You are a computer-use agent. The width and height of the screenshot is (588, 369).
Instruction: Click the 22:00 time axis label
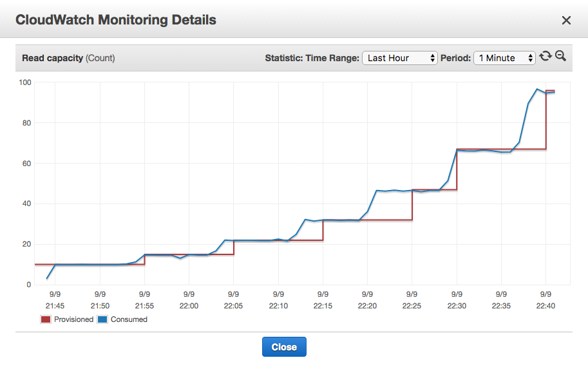[x=189, y=306]
